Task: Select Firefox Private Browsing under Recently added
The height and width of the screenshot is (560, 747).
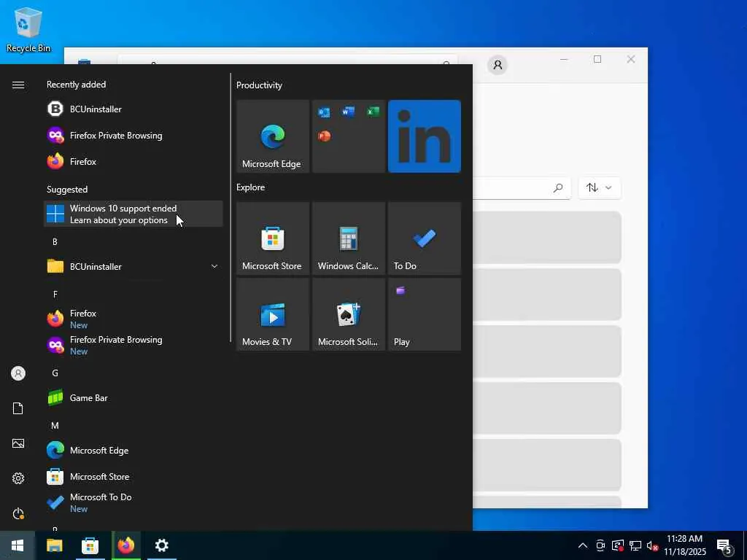Action: tap(115, 136)
